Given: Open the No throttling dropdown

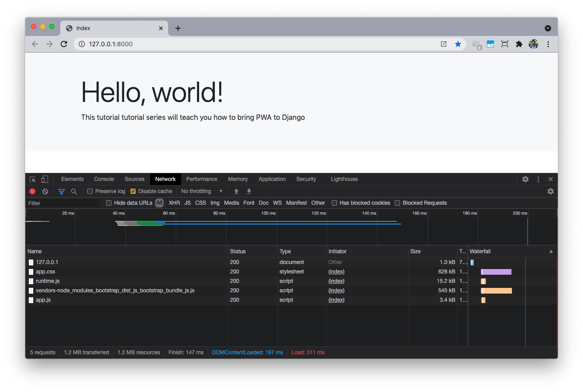Looking at the screenshot, I should coord(202,191).
